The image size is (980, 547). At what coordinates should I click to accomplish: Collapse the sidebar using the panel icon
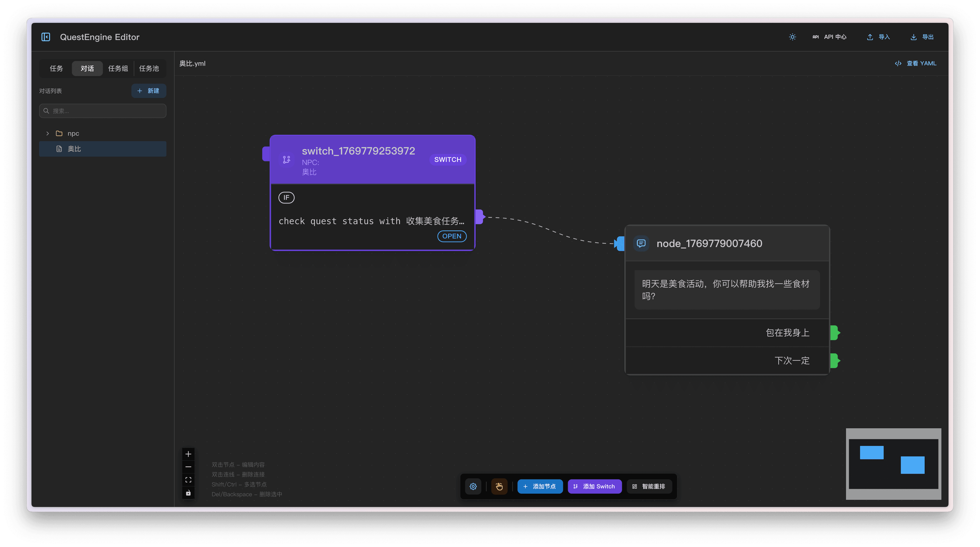(x=46, y=37)
